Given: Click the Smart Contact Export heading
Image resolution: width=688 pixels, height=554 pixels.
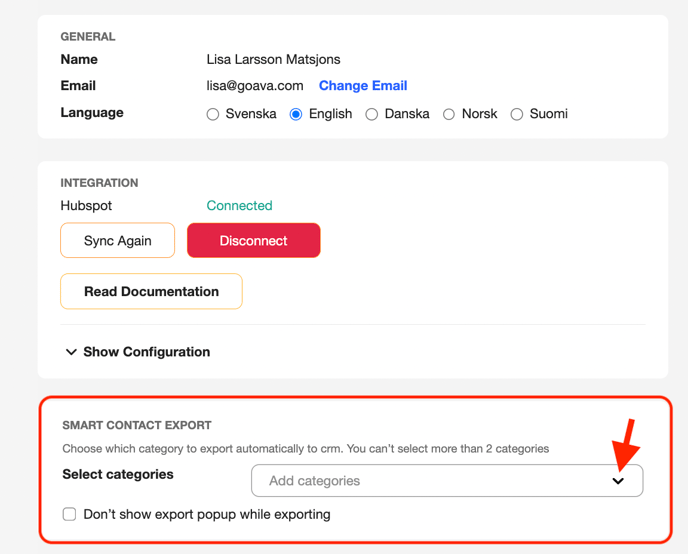Looking at the screenshot, I should 137,425.
